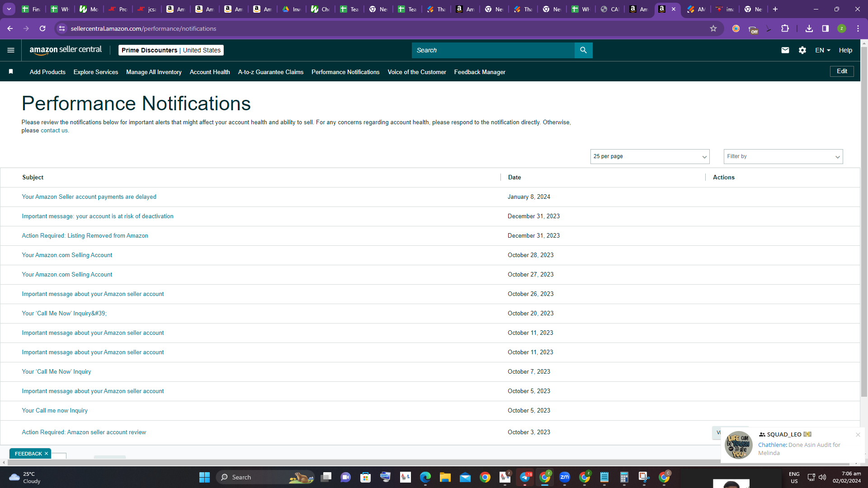868x488 pixels.
Task: View site information icon in address bar
Action: click(62, 28)
